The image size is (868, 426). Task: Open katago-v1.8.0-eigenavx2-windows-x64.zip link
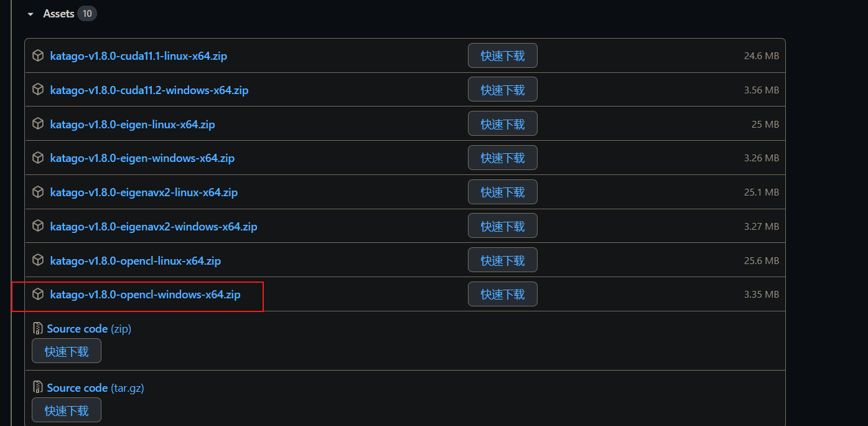coord(154,226)
